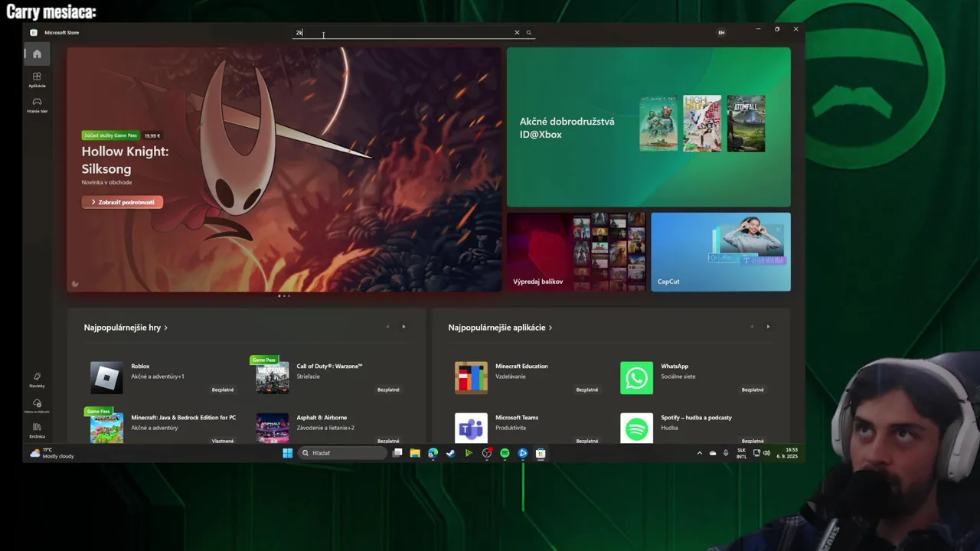Click the WhatsApp title text
Image resolution: width=980 pixels, height=551 pixels.
675,366
